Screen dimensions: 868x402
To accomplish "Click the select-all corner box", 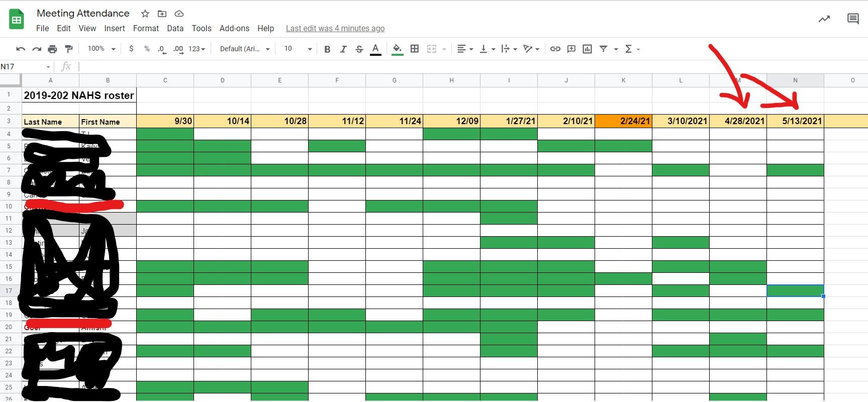I will [x=10, y=80].
